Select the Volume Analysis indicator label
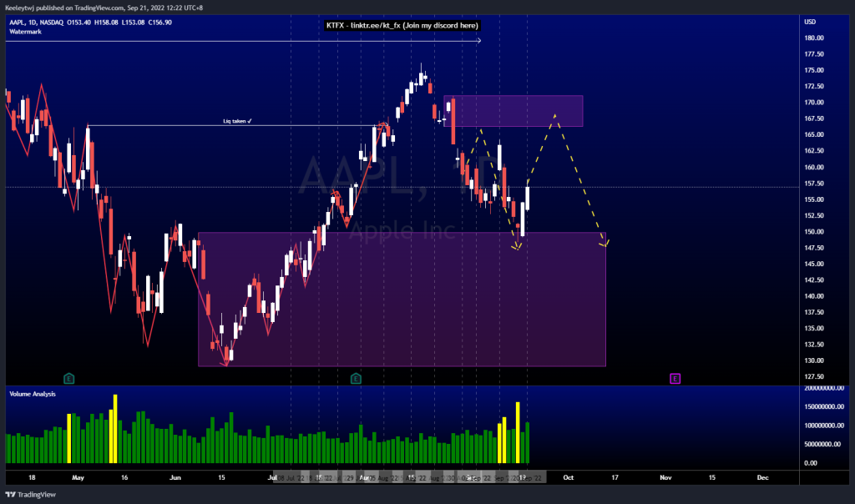The image size is (855, 504). (x=33, y=394)
